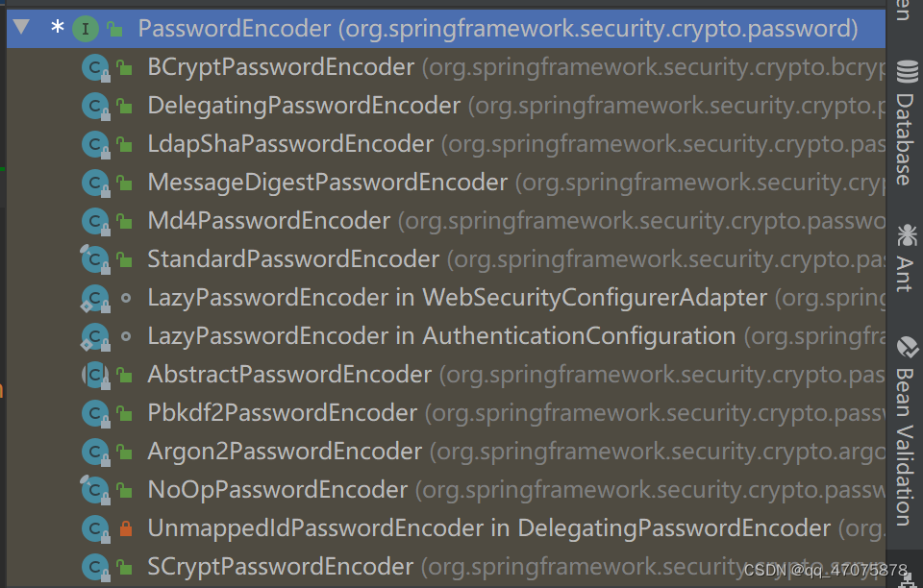Collapse the PasswordEncoder hierarchy using the triangle

click(x=21, y=28)
